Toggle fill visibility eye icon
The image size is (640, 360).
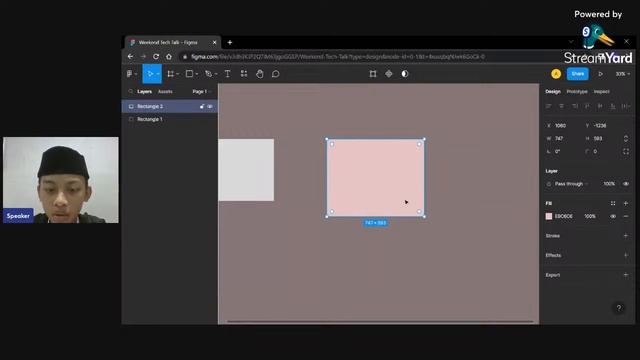coord(613,216)
